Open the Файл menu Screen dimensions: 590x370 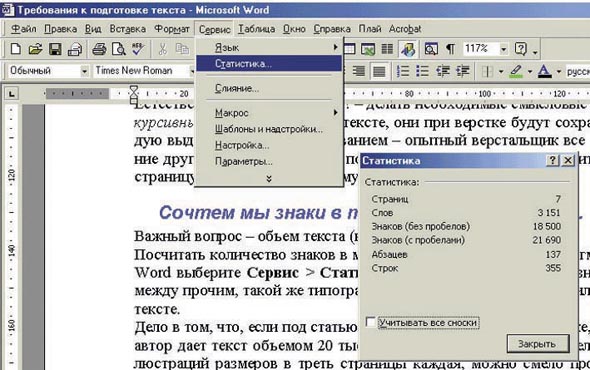(x=23, y=29)
